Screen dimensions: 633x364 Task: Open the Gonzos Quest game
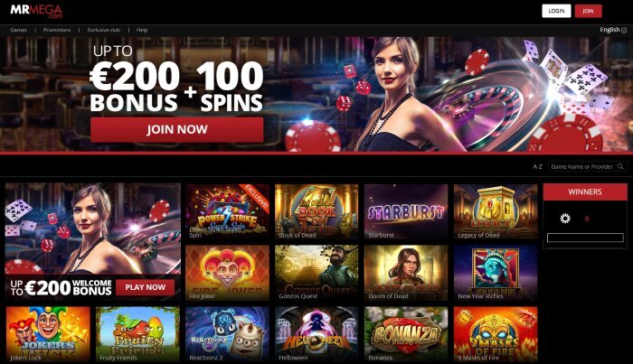pos(316,273)
